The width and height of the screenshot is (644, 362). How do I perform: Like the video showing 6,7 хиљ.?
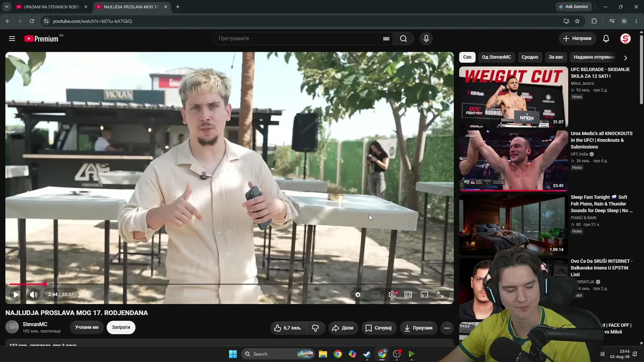tap(288, 328)
